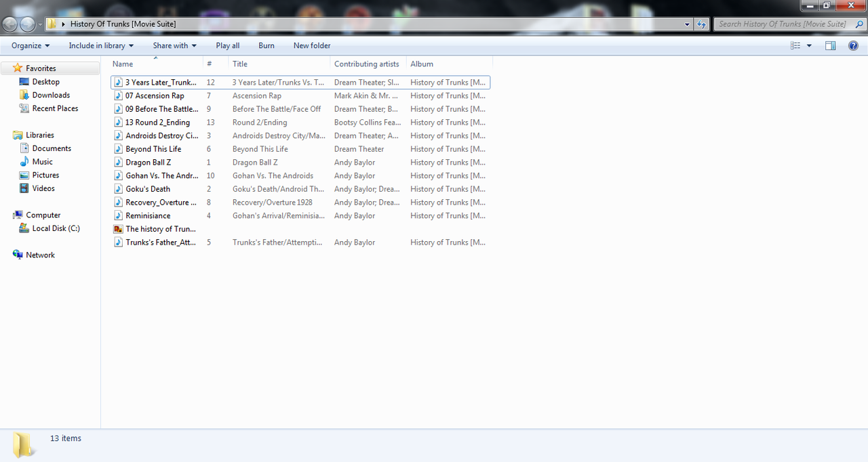Click Play all in toolbar
This screenshot has width=868, height=462.
(x=228, y=45)
